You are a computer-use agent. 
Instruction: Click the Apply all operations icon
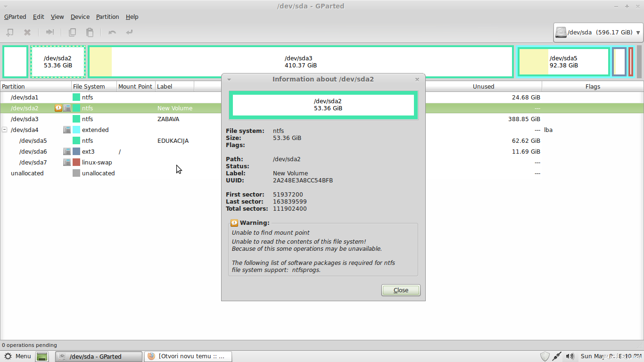(x=129, y=33)
